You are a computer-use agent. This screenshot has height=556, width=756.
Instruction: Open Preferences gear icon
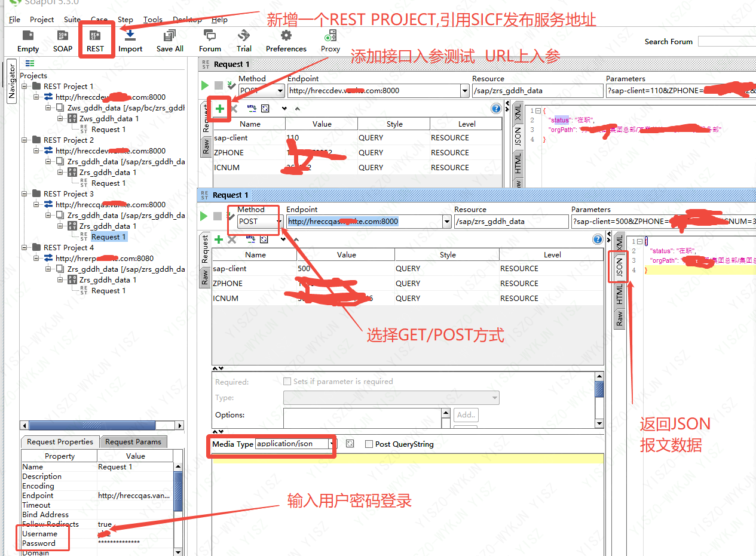point(286,42)
